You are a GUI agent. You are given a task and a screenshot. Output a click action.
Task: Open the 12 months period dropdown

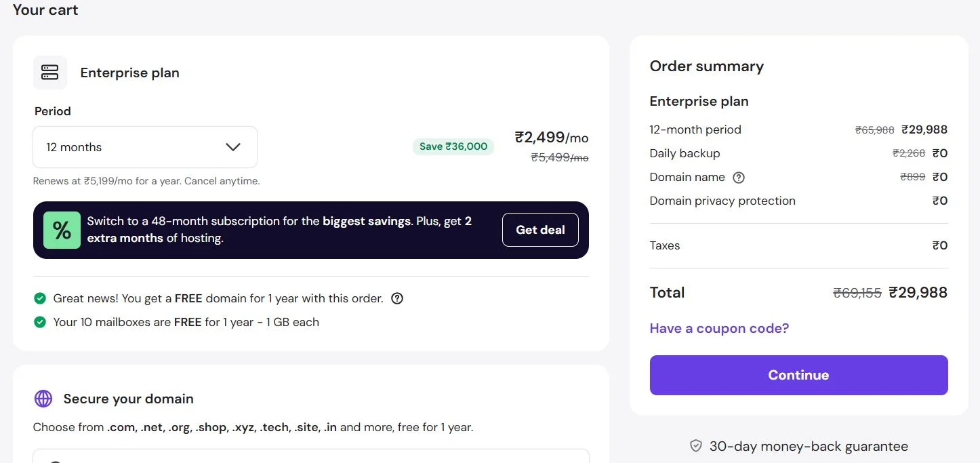tap(145, 147)
